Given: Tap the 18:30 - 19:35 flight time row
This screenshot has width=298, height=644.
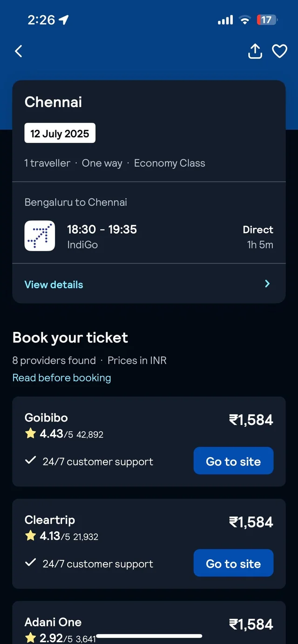Looking at the screenshot, I should [102, 229].
